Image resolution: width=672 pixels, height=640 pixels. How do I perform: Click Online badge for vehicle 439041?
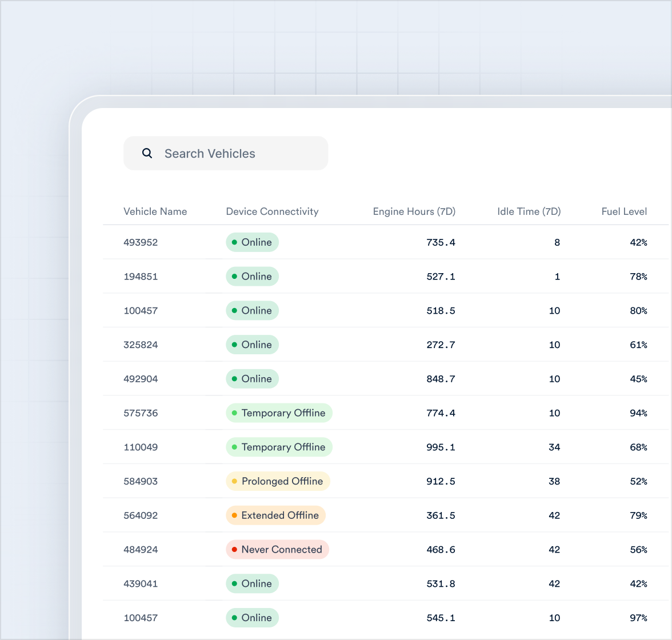[x=253, y=583]
